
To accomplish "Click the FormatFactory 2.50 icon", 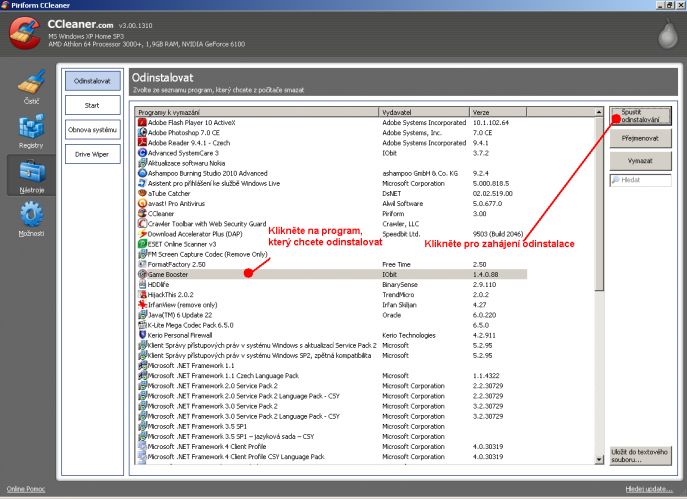I will (x=142, y=264).
